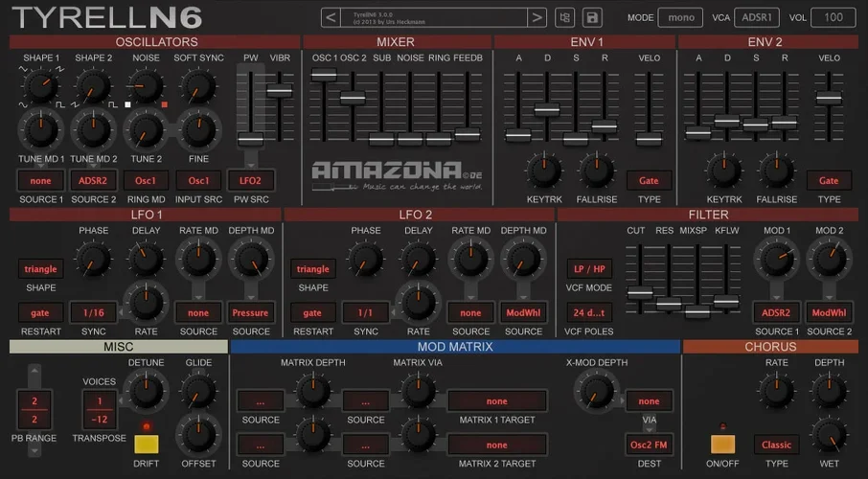Click the save preset floppy icon
868x479 pixels.
click(x=592, y=17)
